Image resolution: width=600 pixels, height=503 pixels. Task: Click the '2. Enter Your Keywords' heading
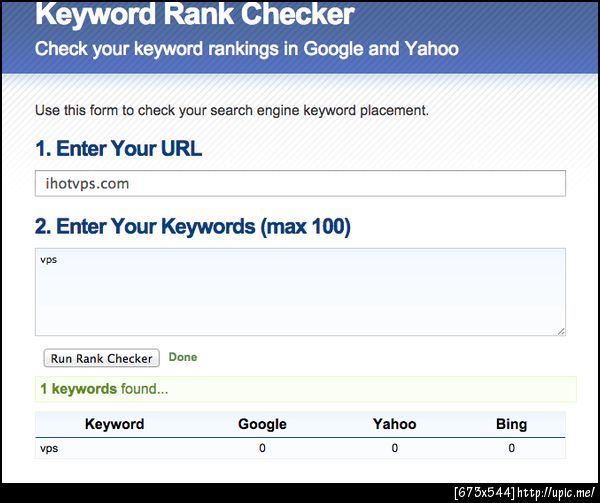tap(192, 227)
